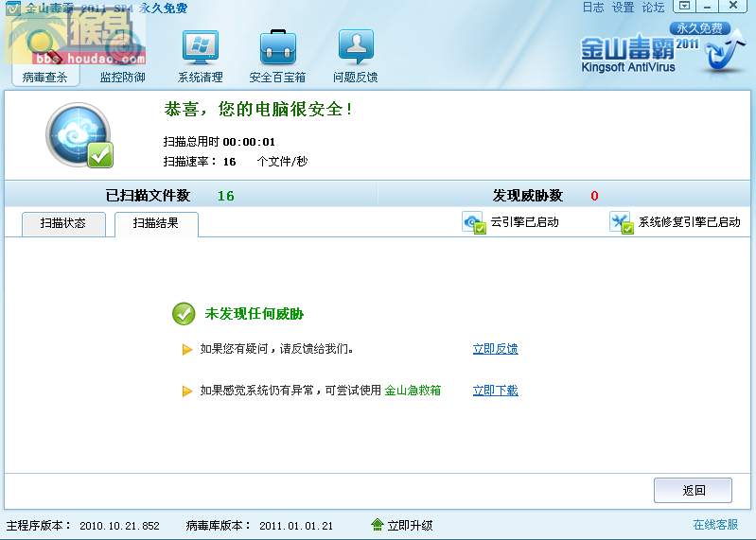Click the 云引擎已启动 status text

click(x=524, y=222)
